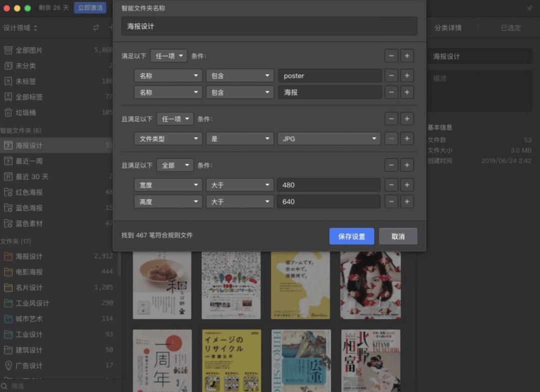Open the 大于 dropdown for the width rule

(x=239, y=185)
